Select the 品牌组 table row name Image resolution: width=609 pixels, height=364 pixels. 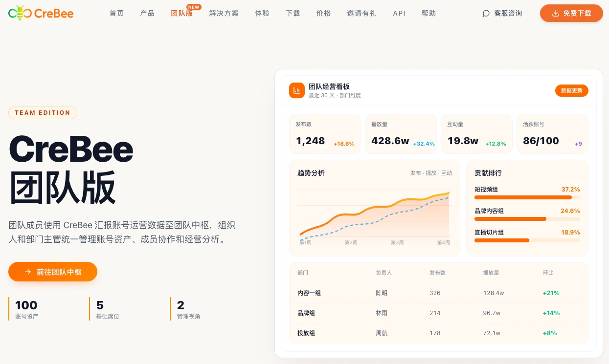click(306, 313)
